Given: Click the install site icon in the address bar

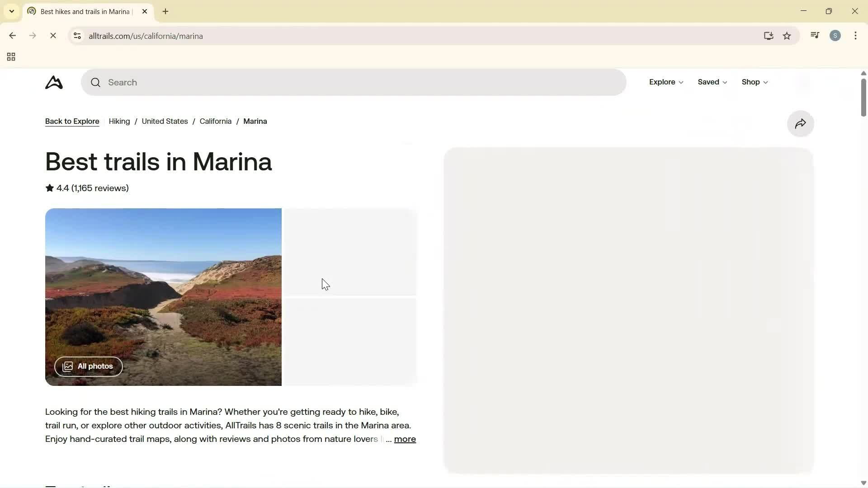Looking at the screenshot, I should [x=769, y=36].
